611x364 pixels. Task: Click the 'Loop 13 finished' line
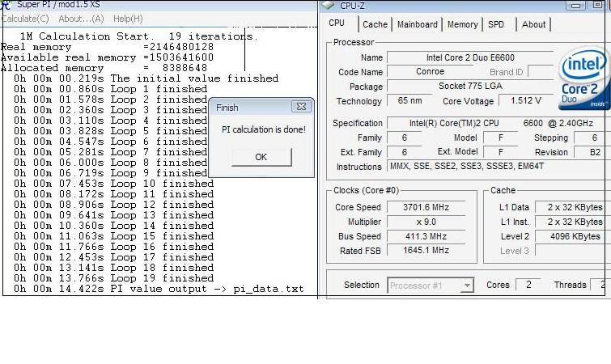click(114, 215)
